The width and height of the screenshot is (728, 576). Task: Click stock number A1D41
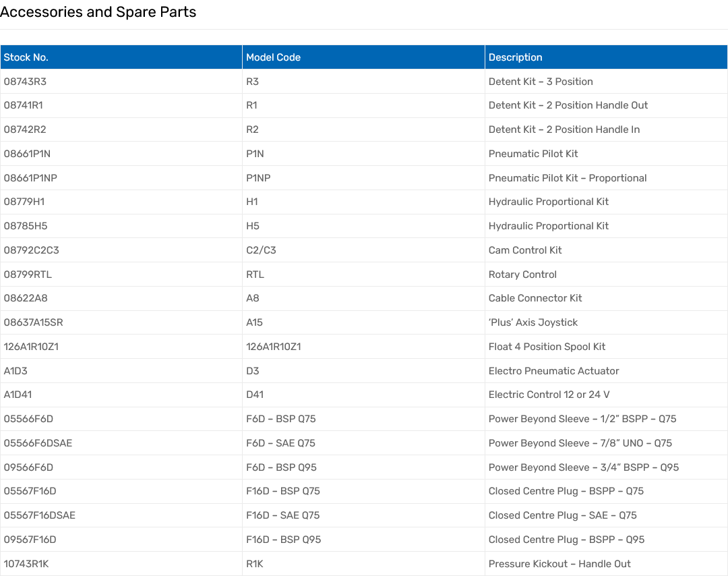click(x=18, y=395)
